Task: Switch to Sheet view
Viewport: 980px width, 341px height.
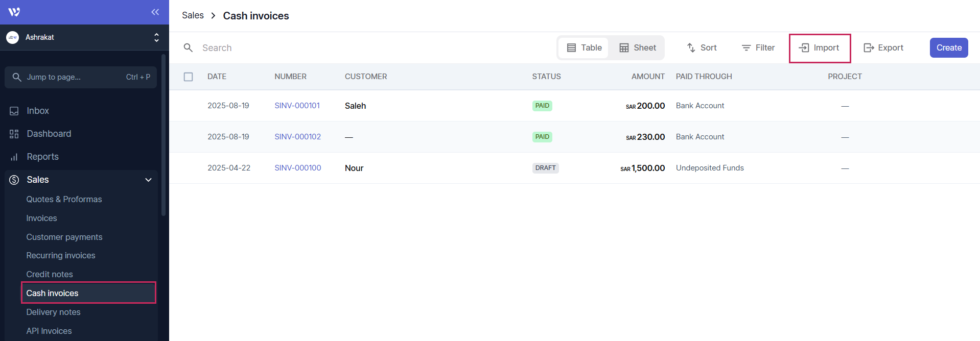Action: coord(638,48)
